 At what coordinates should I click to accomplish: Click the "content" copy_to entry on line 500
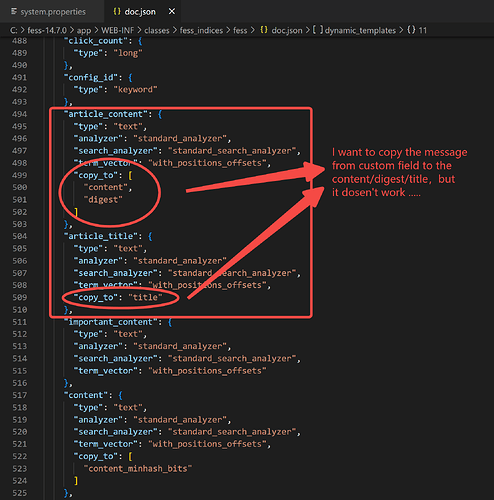(106, 187)
